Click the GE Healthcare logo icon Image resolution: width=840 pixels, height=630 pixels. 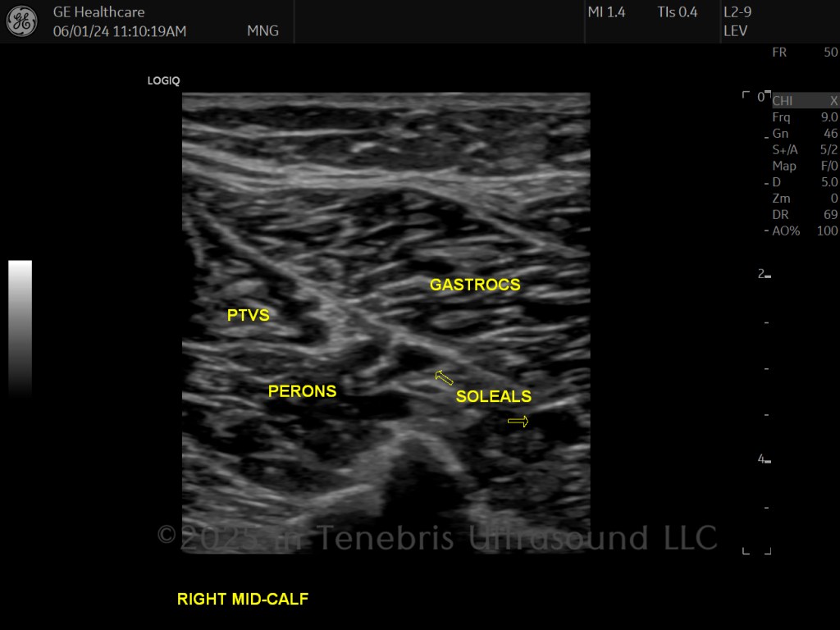pyautogui.click(x=22, y=21)
